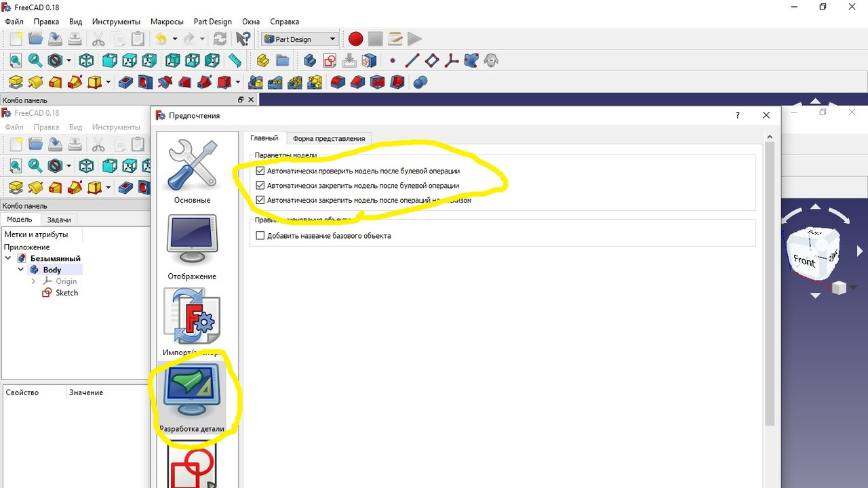Select Sketch in the model tree
This screenshot has height=488, width=868.
click(66, 293)
